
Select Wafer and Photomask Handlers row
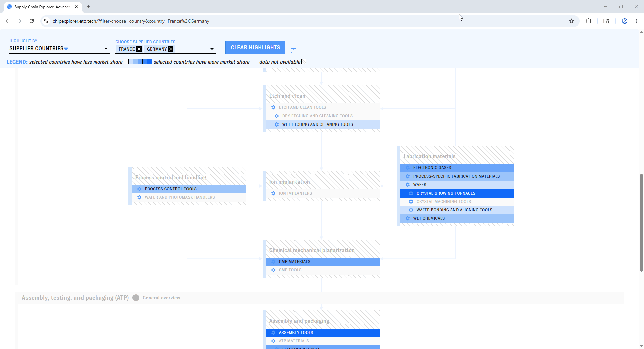189,197
